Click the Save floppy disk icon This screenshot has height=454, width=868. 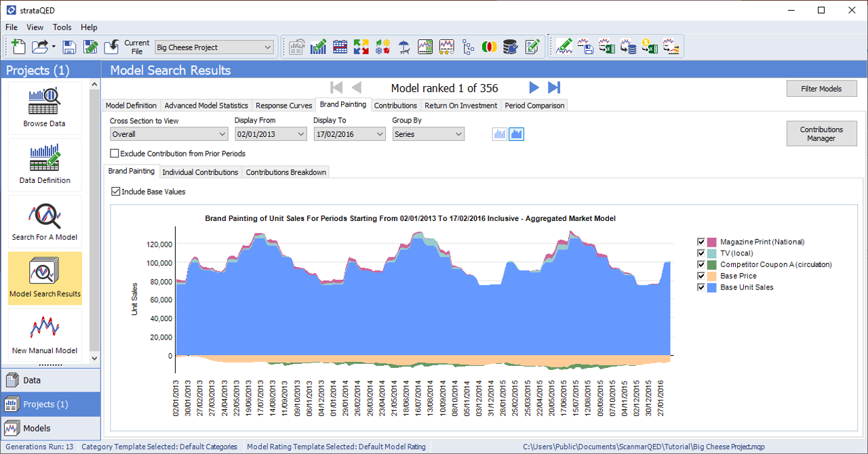(x=68, y=47)
